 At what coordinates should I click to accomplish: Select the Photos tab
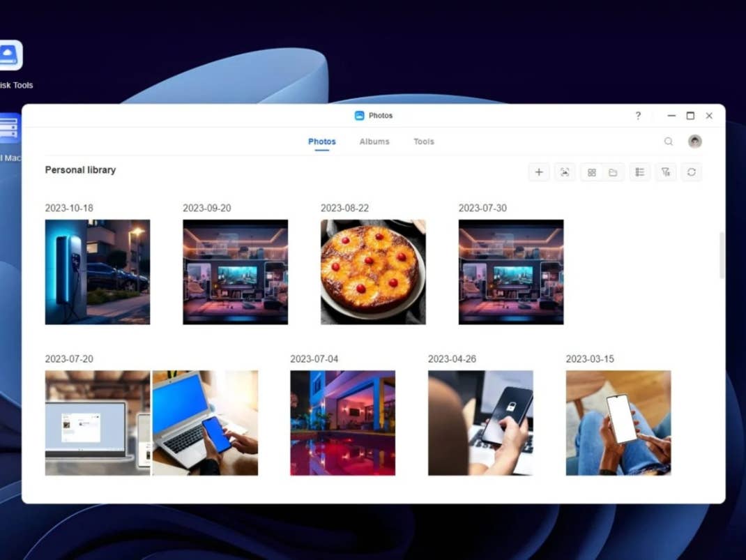pyautogui.click(x=321, y=142)
